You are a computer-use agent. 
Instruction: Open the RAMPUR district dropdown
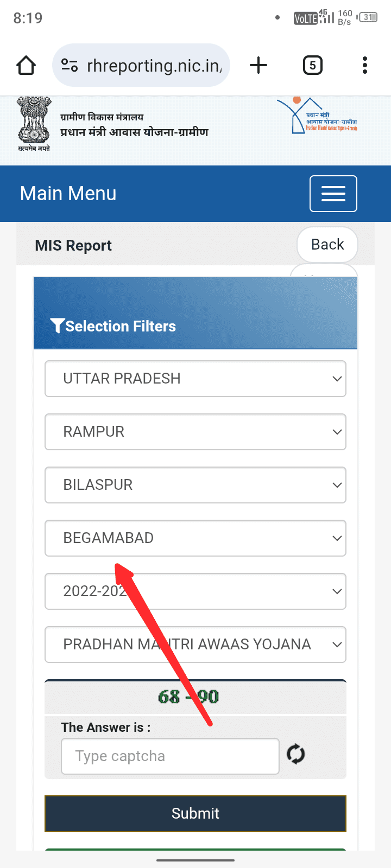(195, 432)
